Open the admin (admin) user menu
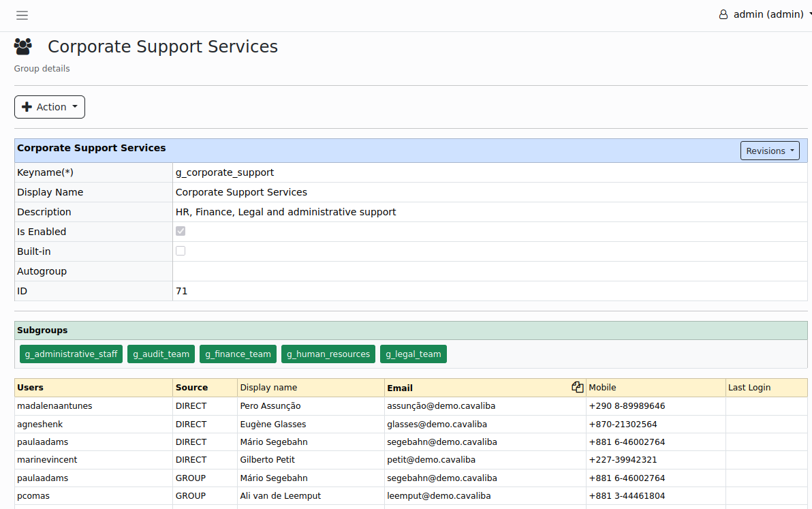Viewport: 812px width, 509px height. 768,14
